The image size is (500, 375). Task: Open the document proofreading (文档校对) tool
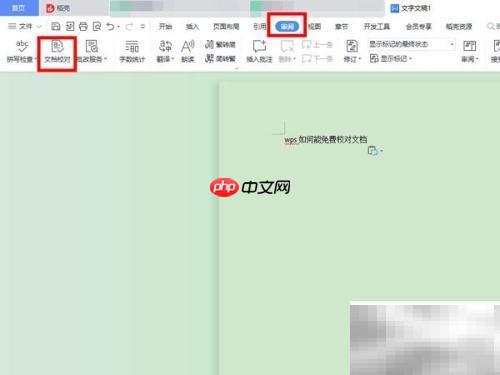(57, 52)
